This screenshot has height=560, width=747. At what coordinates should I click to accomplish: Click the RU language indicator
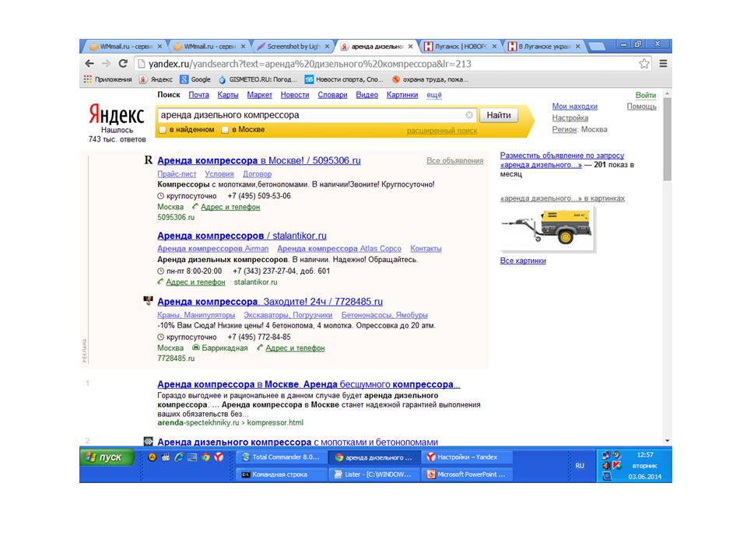[579, 466]
